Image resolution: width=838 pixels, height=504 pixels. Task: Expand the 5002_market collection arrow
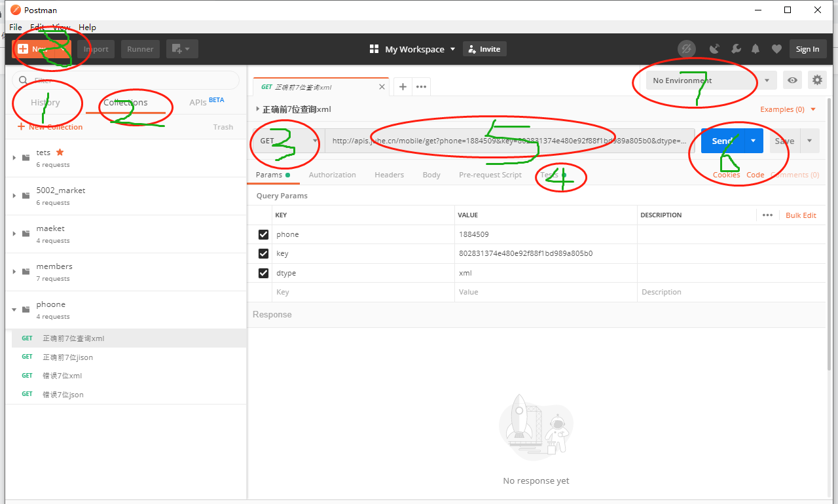(14, 196)
